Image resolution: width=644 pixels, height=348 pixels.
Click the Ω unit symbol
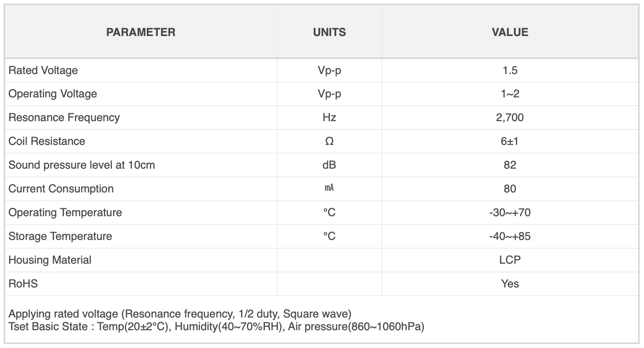(x=329, y=141)
